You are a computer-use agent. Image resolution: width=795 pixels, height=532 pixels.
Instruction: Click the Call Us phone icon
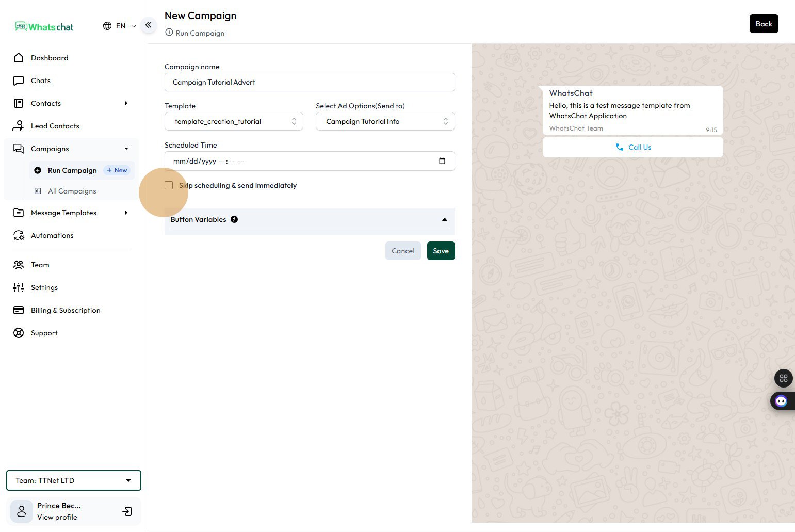pos(620,147)
